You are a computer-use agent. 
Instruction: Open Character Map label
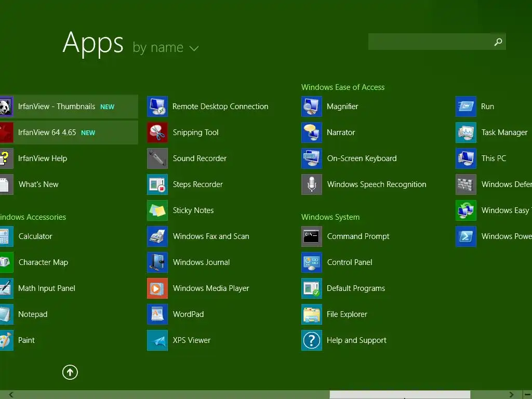tap(43, 262)
